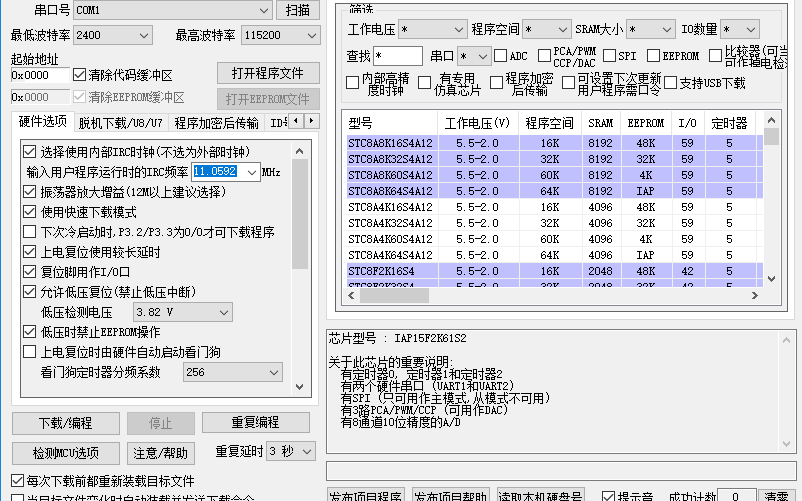Click chip table scroll-up arrow
Screen dimensions: 802x501
tap(772, 121)
